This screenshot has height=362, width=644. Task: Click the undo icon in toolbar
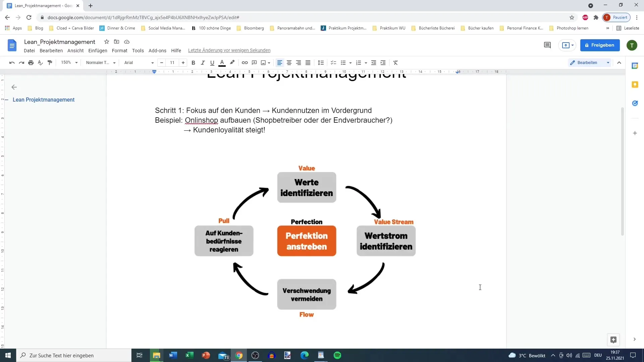pyautogui.click(x=12, y=62)
